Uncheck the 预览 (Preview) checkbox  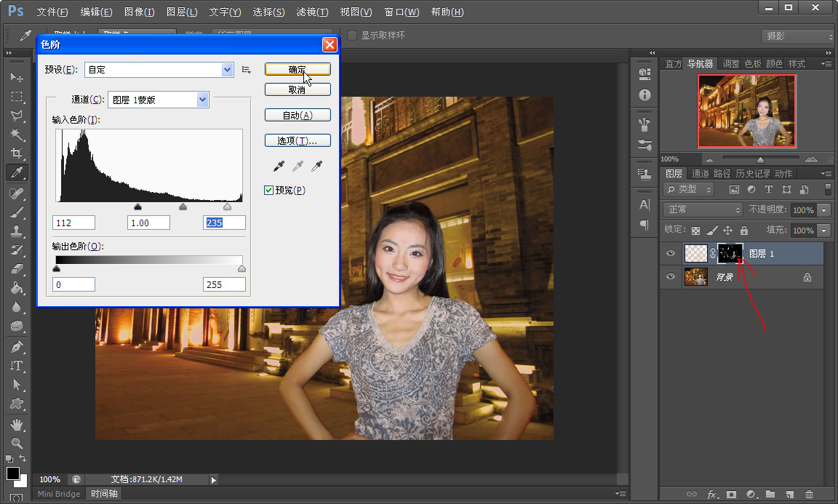click(269, 191)
